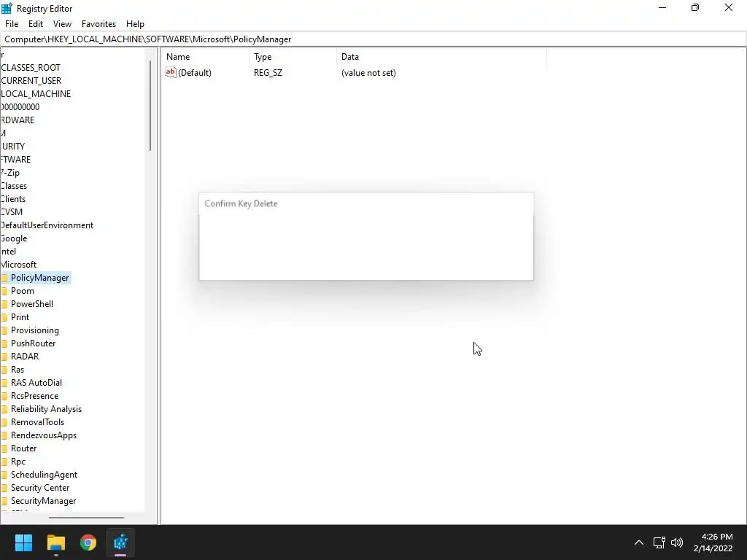Select the RADAR key
Image resolution: width=747 pixels, height=560 pixels.
click(x=25, y=357)
